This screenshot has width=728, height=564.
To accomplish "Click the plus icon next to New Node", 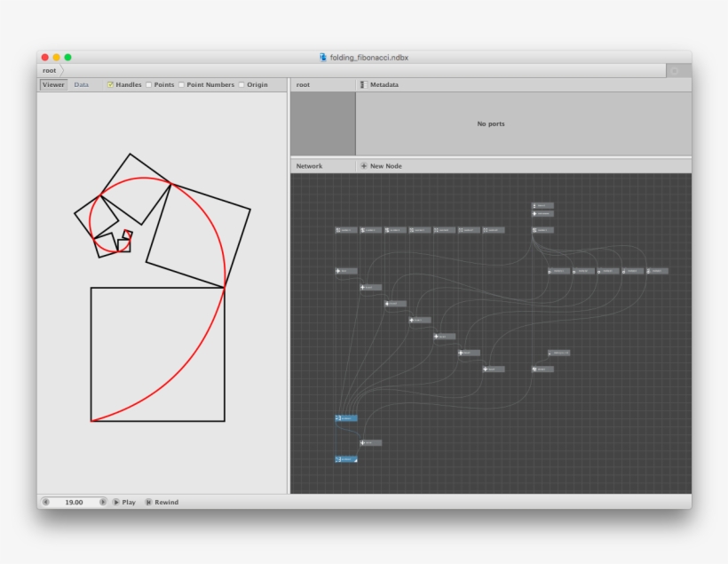I will pos(363,166).
